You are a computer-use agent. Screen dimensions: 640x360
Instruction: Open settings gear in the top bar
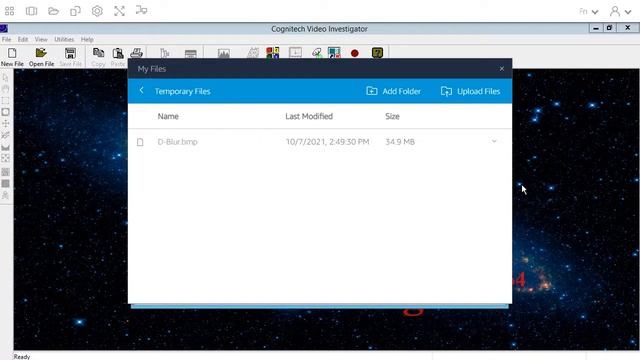(97, 11)
